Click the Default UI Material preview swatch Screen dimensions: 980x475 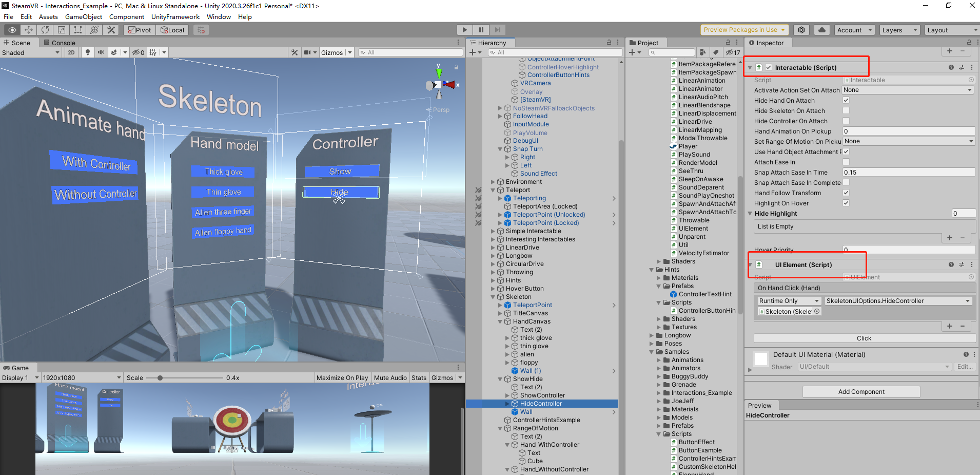tap(761, 358)
